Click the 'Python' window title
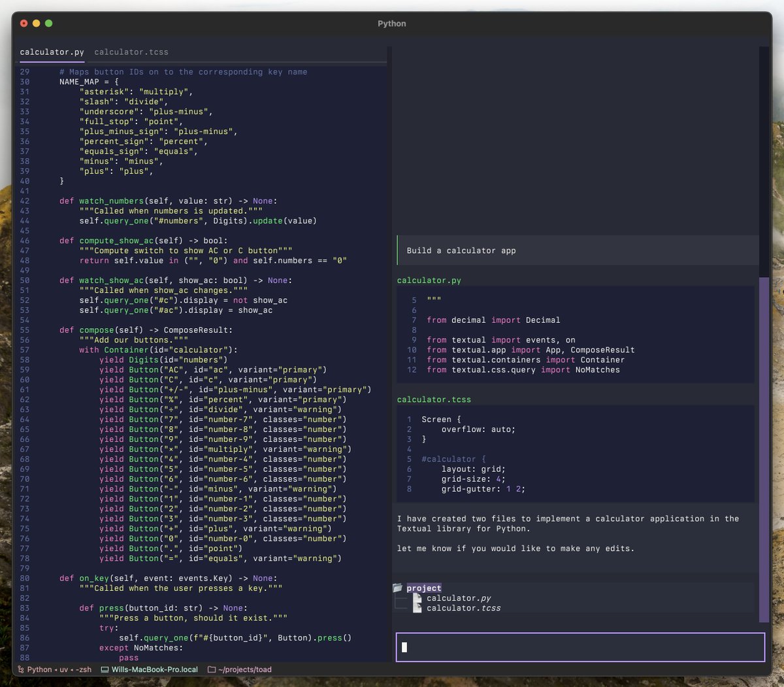 [x=392, y=24]
